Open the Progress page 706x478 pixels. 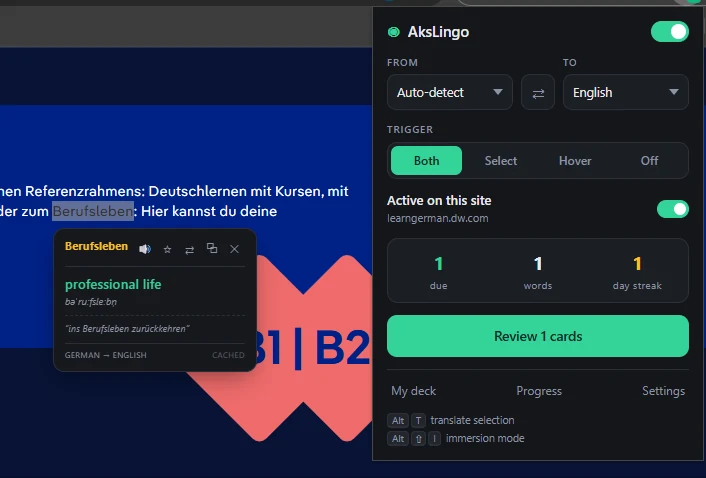coord(539,391)
